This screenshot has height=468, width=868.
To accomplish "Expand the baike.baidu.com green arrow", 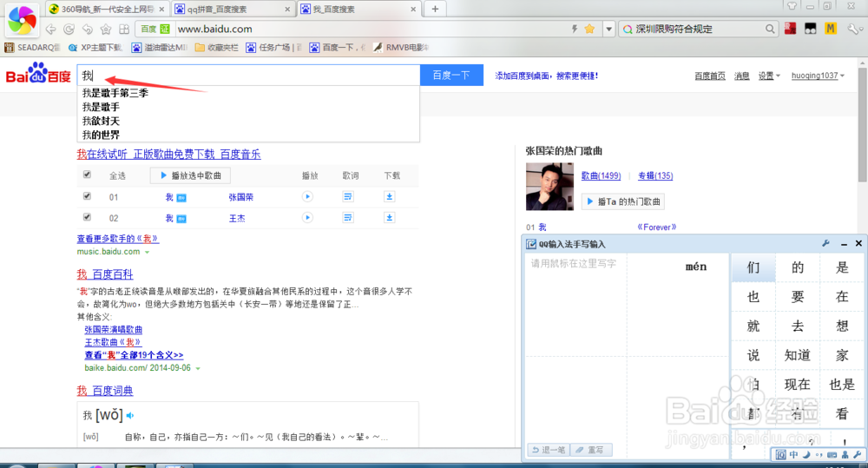I will [198, 368].
